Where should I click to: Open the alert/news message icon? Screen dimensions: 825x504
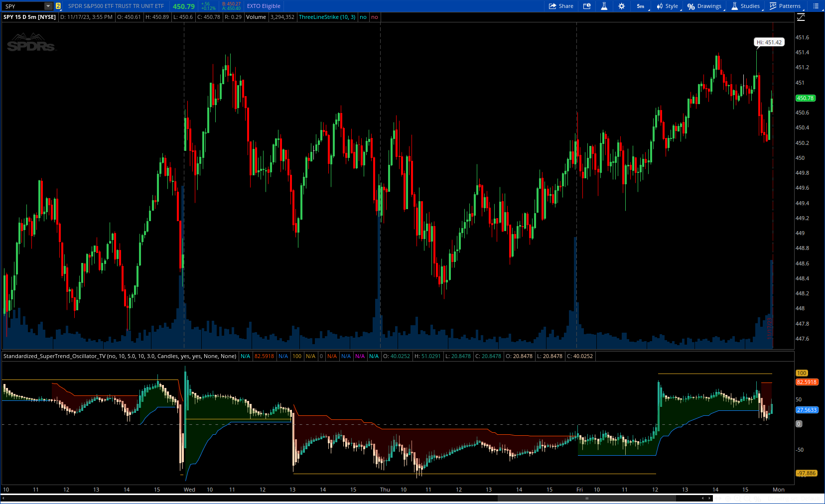[x=587, y=6]
